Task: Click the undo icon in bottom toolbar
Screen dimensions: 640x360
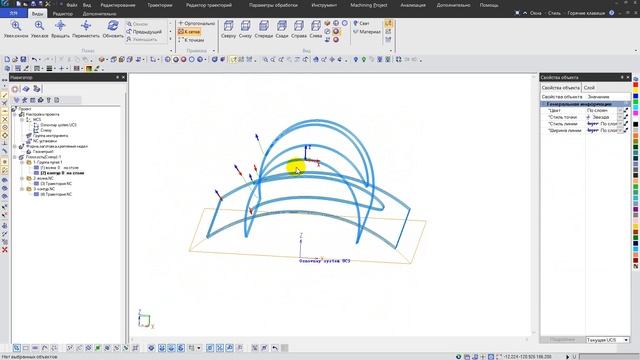Action: pyautogui.click(x=275, y=348)
